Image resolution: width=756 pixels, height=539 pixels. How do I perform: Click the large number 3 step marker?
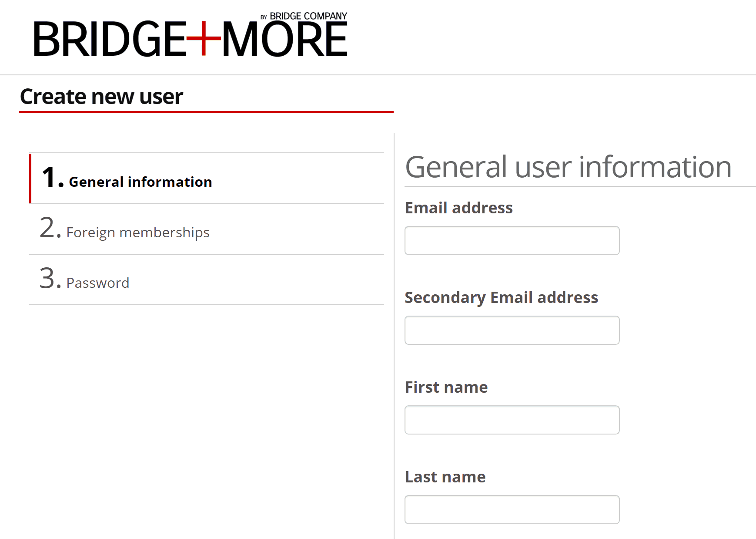click(x=48, y=279)
